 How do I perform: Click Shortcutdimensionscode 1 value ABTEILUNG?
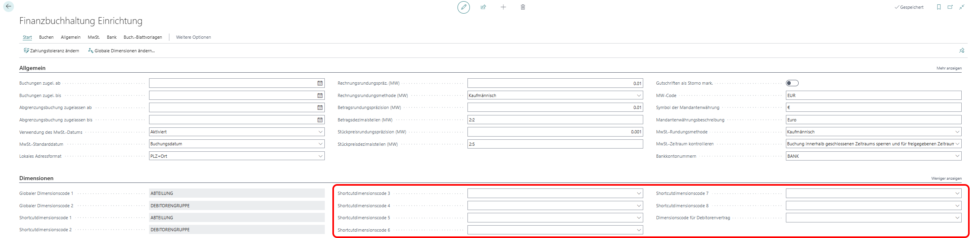237,218
